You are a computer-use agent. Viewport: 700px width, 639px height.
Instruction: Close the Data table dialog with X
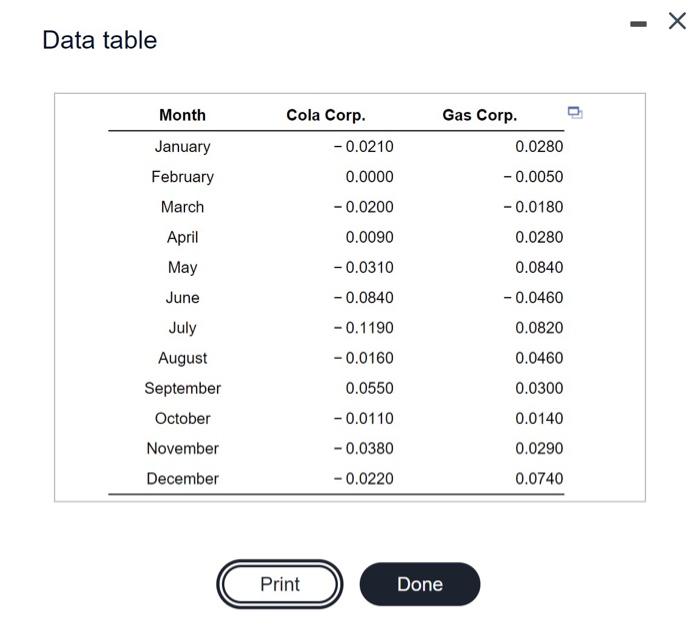tap(677, 21)
